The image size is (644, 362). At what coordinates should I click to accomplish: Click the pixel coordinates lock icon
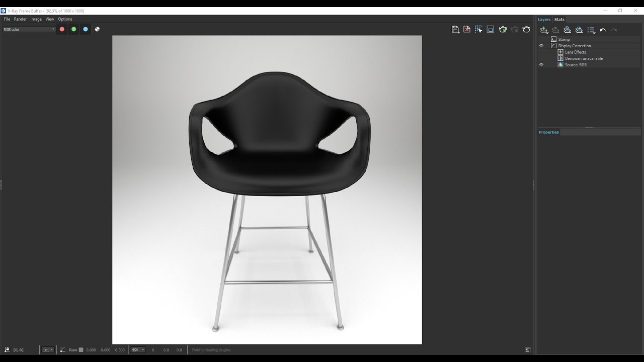click(7, 349)
